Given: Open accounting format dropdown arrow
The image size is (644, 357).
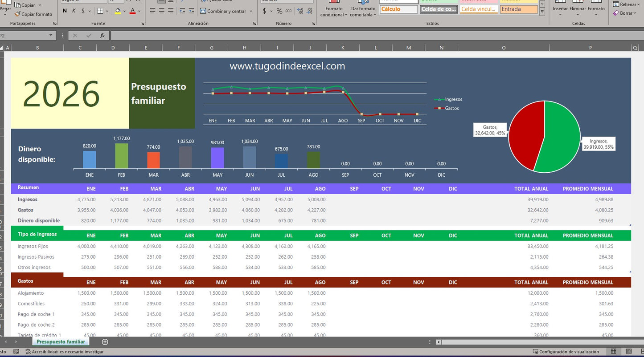Looking at the screenshot, I should point(271,11).
